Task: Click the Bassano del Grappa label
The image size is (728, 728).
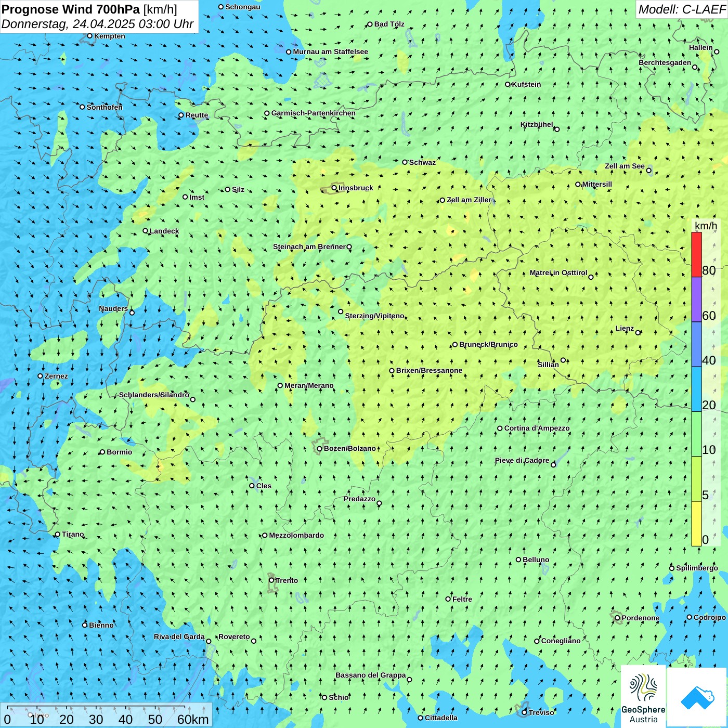Action: click(x=371, y=675)
